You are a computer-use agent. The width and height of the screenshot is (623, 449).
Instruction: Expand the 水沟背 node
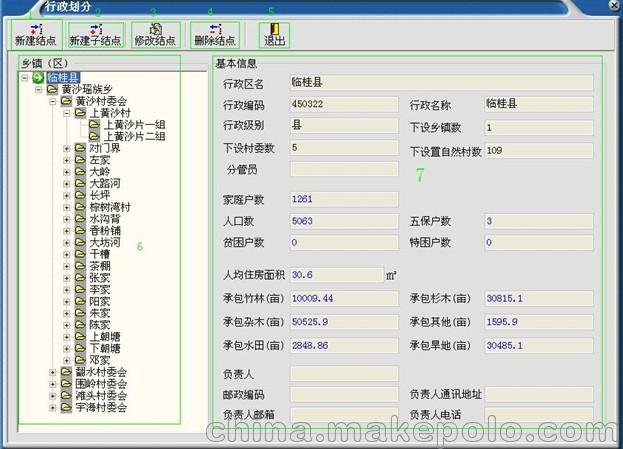click(67, 219)
